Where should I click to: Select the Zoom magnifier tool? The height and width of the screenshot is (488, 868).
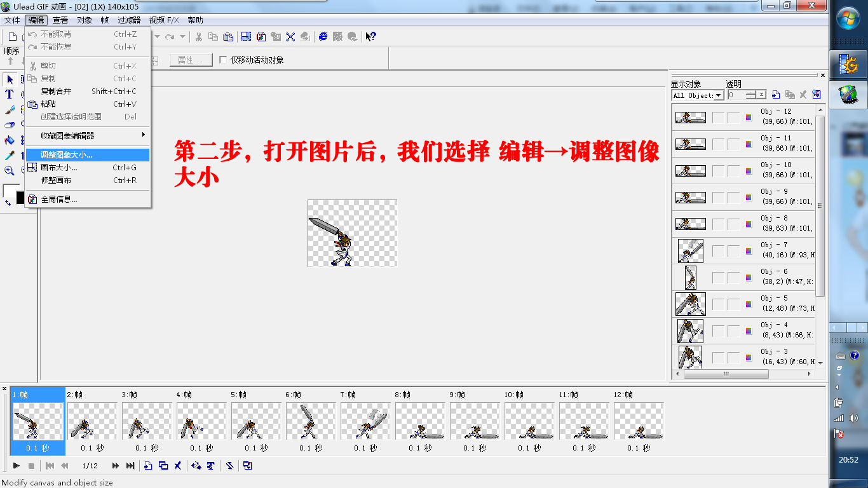pyautogui.click(x=10, y=170)
